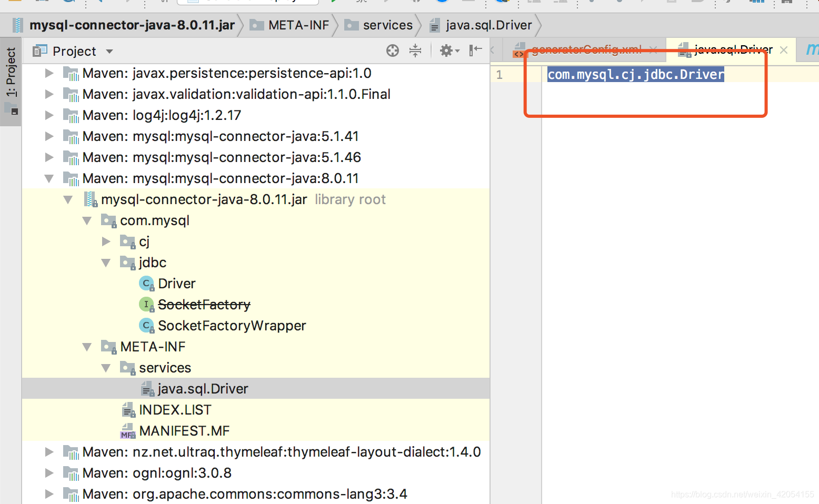Select INDEX.LIST file
The width and height of the screenshot is (819, 504).
point(175,410)
